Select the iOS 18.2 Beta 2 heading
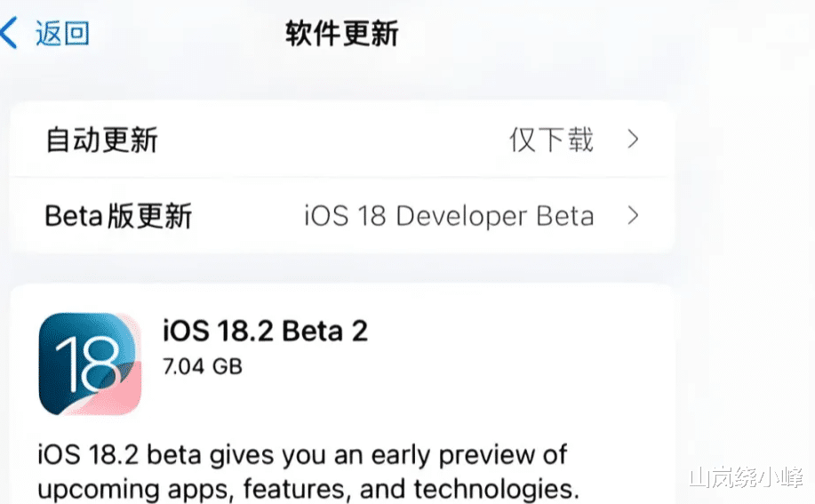815x504 pixels. (x=265, y=331)
